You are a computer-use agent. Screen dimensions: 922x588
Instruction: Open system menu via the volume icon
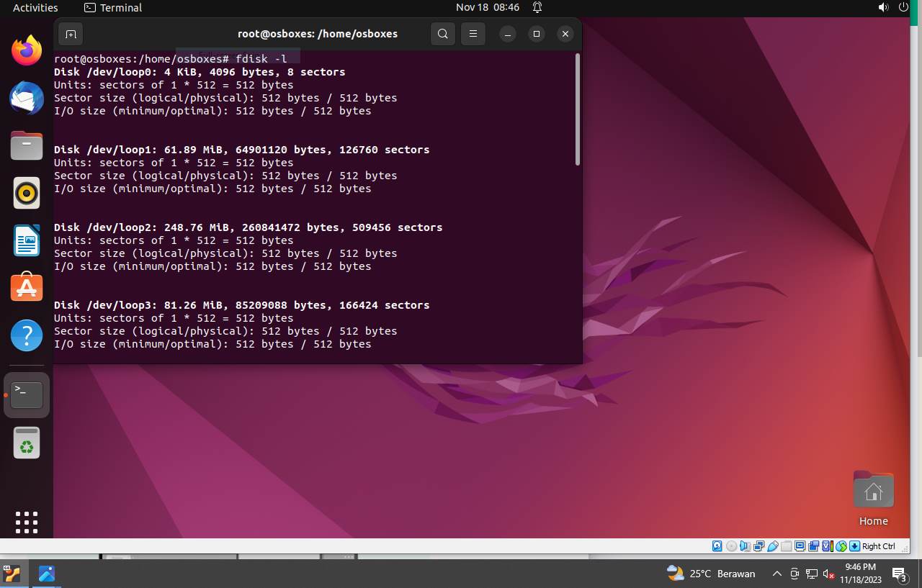[x=884, y=7]
